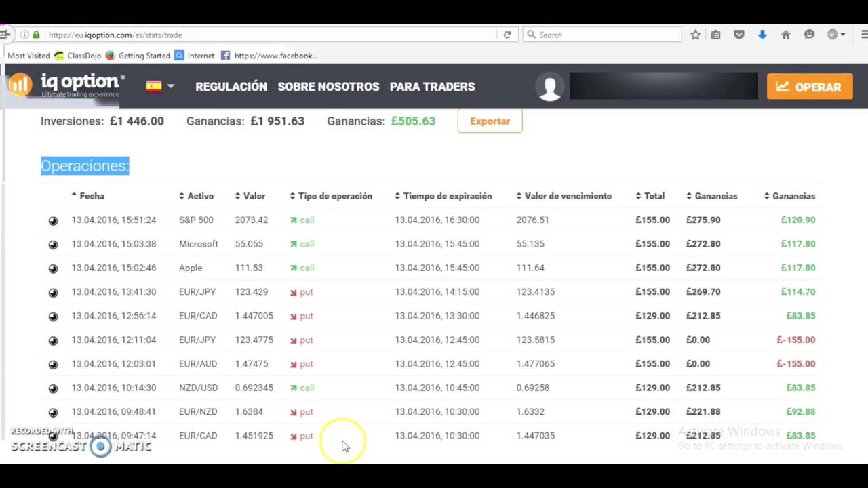Image resolution: width=868 pixels, height=488 pixels.
Task: Open the Internet bookmark
Action: pyautogui.click(x=194, y=56)
